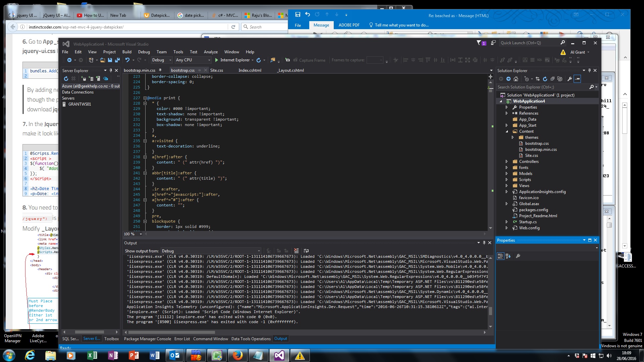Open the Error List panel tab
This screenshot has height=362, width=644.
(182, 339)
